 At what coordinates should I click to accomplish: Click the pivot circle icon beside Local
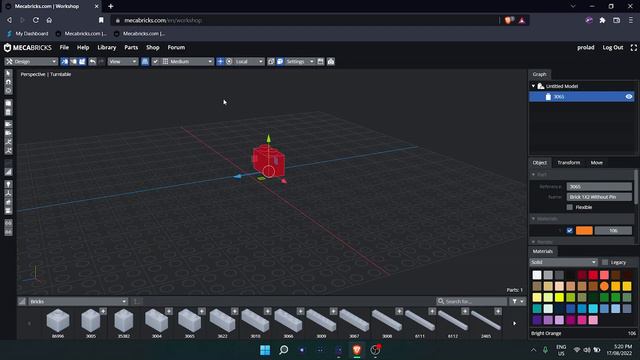(x=229, y=62)
